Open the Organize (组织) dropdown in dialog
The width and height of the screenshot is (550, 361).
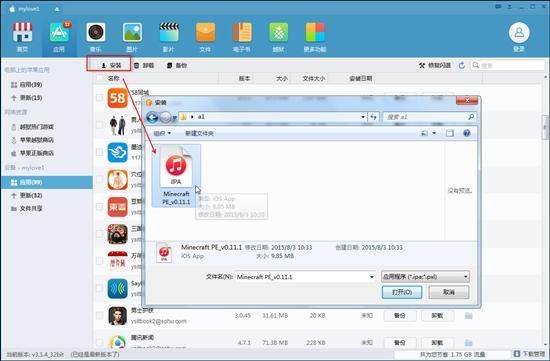162,133
